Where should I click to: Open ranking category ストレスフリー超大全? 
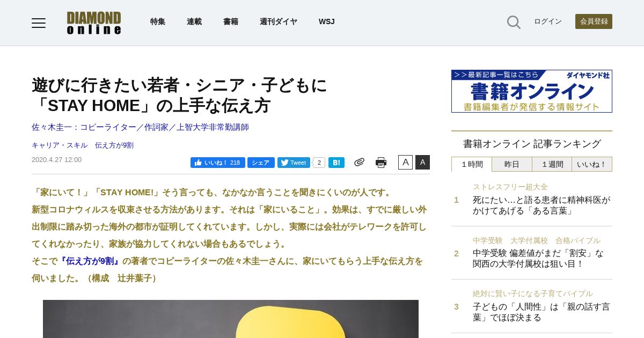pyautogui.click(x=510, y=187)
